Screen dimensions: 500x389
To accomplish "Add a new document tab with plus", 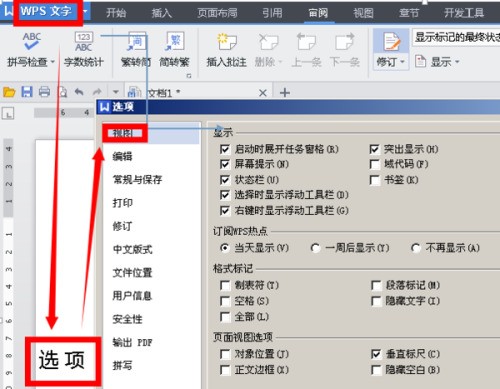I will [285, 92].
